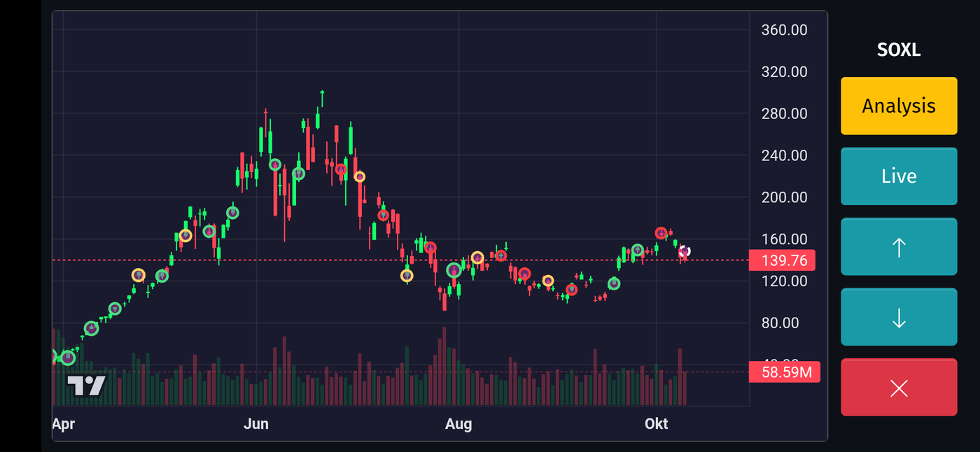980x452 pixels.
Task: Click the 160.00 price axis label
Action: 785,239
